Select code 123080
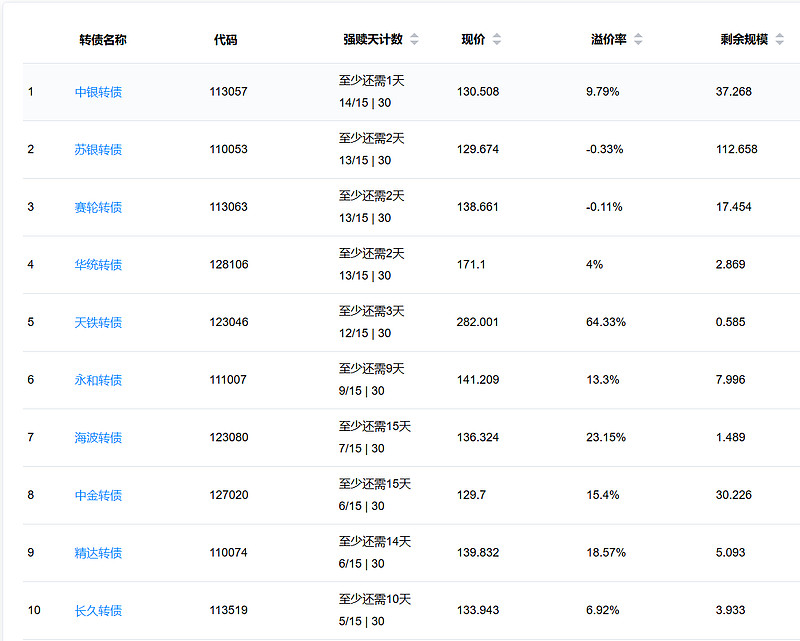800x641 pixels. pyautogui.click(x=229, y=438)
